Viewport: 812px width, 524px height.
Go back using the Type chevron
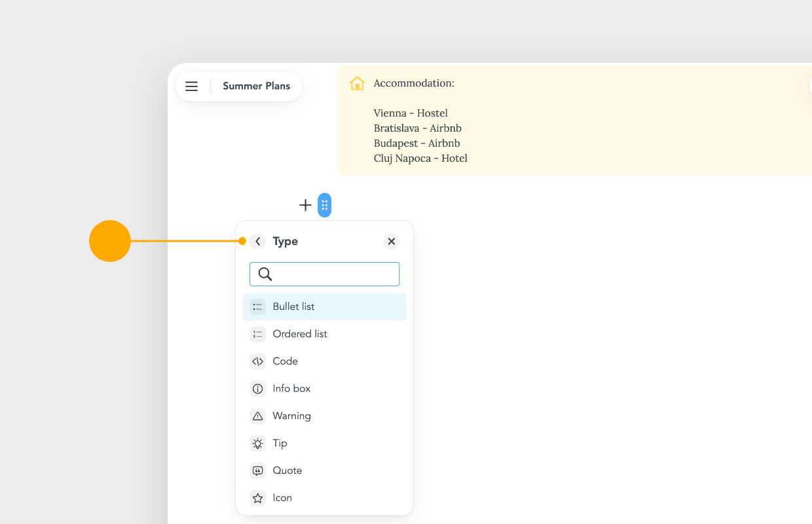258,242
